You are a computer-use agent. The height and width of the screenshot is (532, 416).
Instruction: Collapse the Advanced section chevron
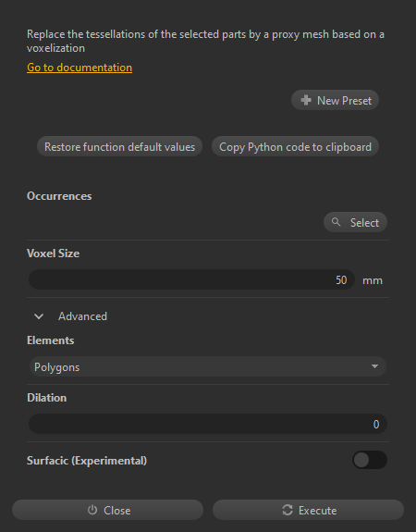[x=39, y=316]
